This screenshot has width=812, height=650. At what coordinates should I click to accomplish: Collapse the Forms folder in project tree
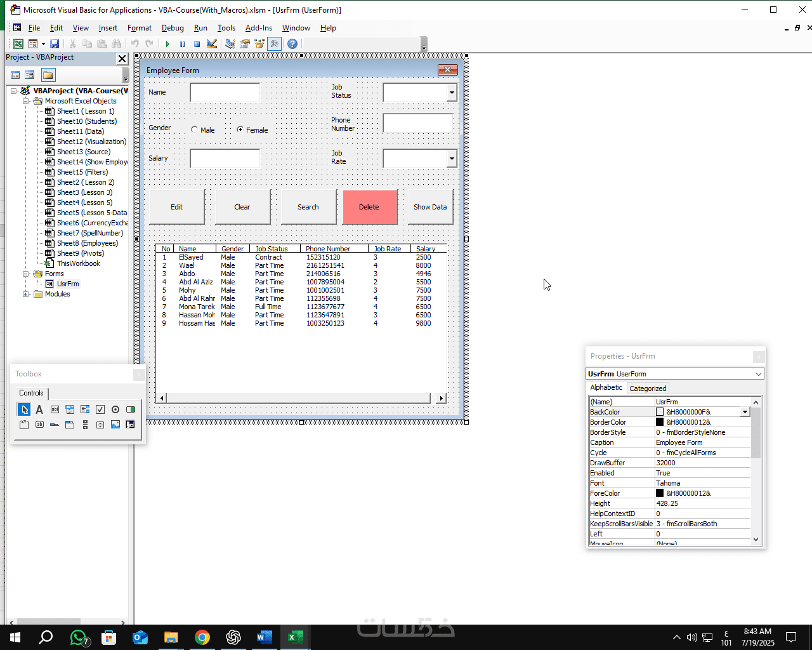point(26,274)
